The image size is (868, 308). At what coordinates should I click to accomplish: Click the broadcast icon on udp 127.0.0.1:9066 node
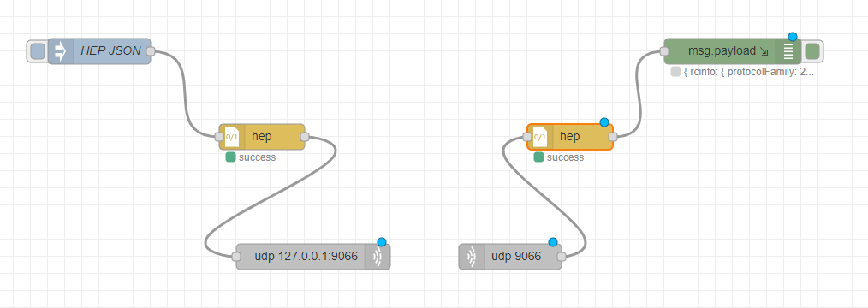click(x=378, y=257)
